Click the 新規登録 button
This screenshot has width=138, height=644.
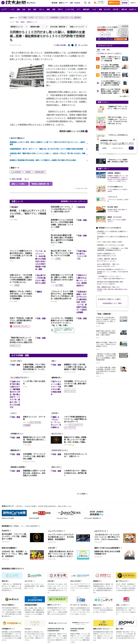point(124,3)
